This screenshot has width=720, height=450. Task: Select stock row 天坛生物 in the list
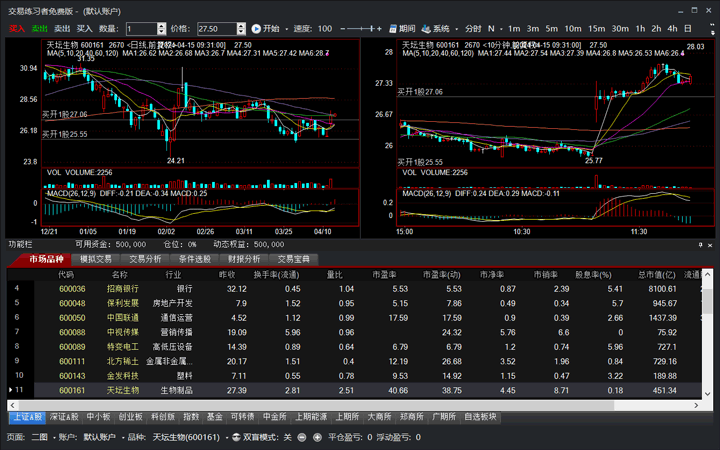(x=354, y=390)
